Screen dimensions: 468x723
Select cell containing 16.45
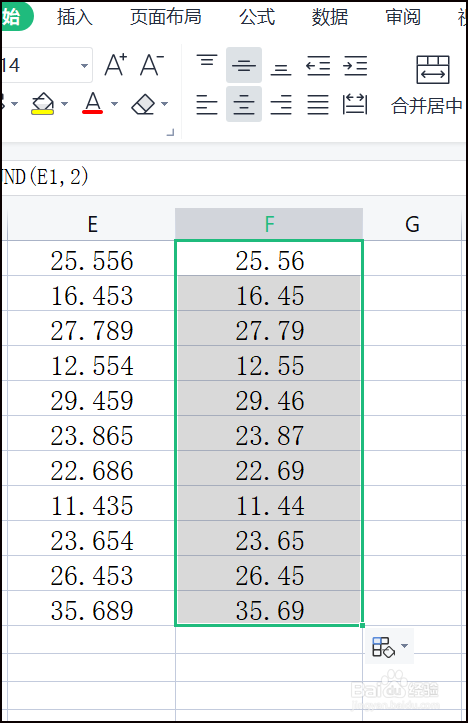tap(269, 295)
